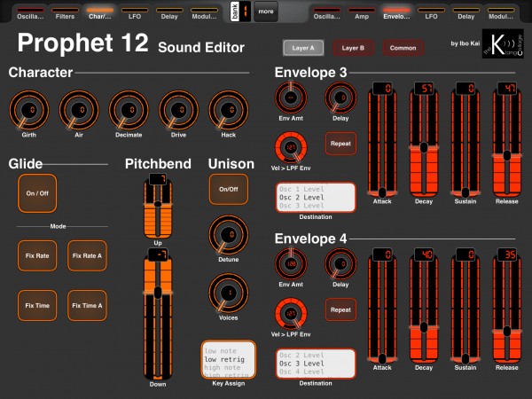Select Fix Rate A glide mode
The image size is (532, 399).
coord(87,256)
